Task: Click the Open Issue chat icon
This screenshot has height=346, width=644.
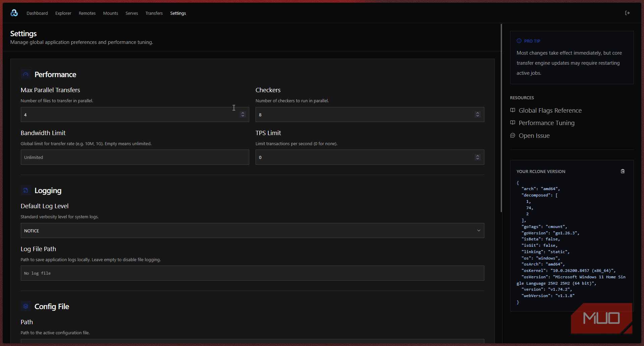Action: [x=513, y=135]
